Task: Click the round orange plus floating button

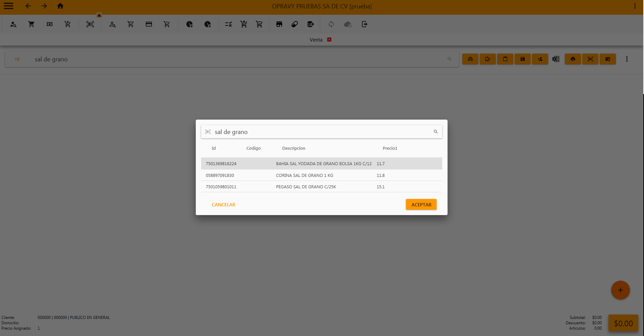Action: pyautogui.click(x=621, y=290)
